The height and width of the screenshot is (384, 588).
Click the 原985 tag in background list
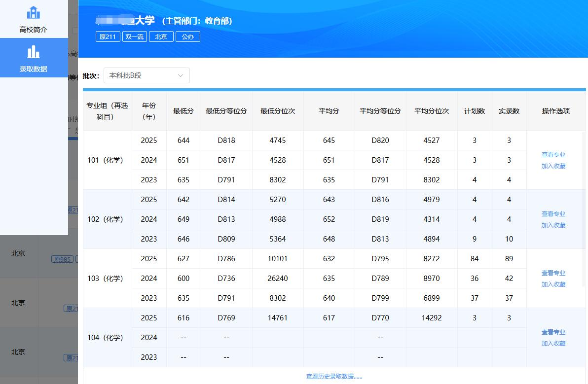click(62, 259)
